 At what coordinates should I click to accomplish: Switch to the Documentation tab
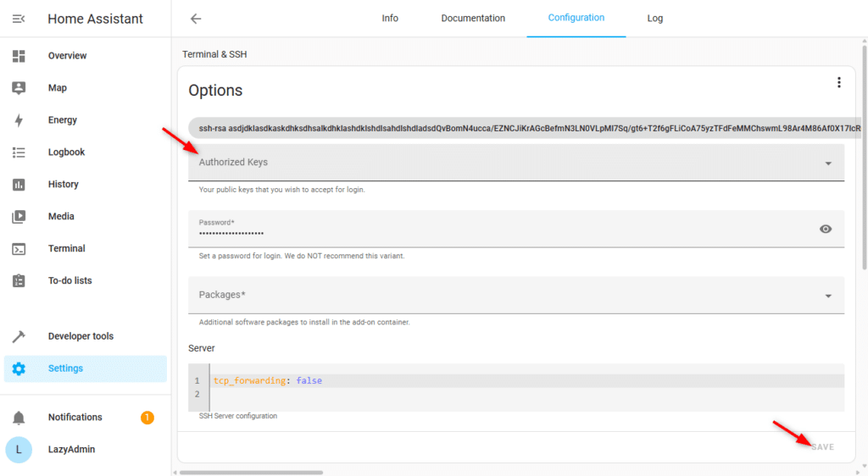473,19
